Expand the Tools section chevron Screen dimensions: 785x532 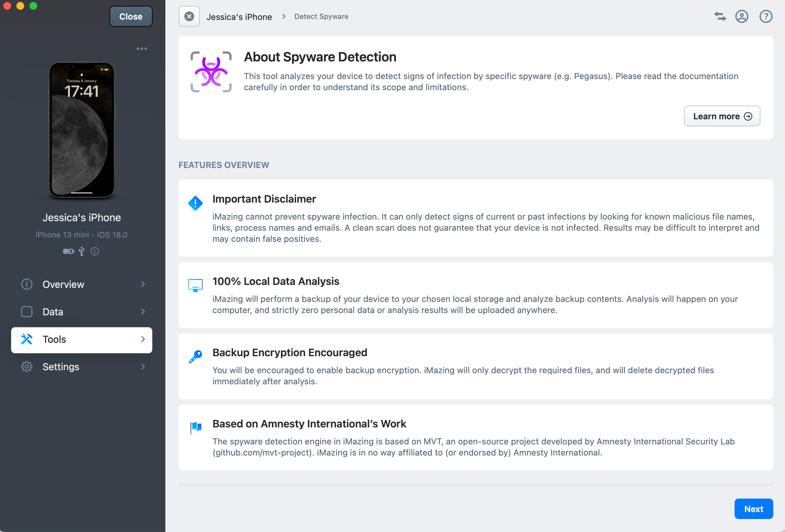point(143,339)
